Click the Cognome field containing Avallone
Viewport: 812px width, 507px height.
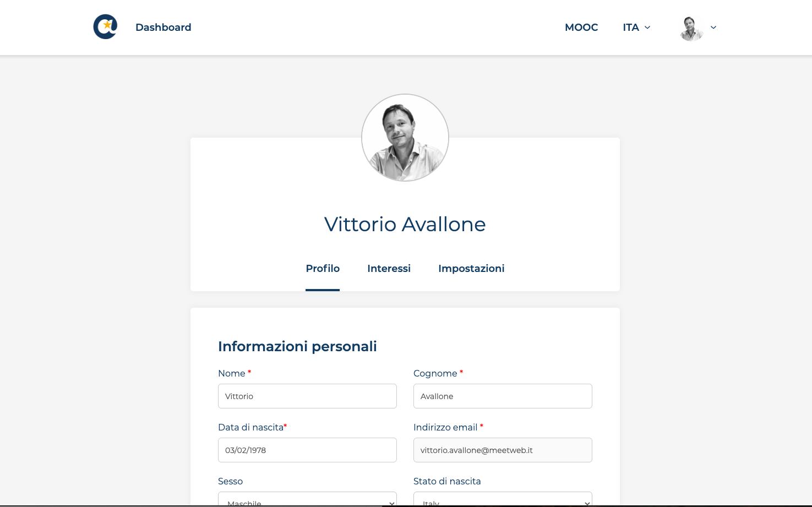pyautogui.click(x=502, y=396)
